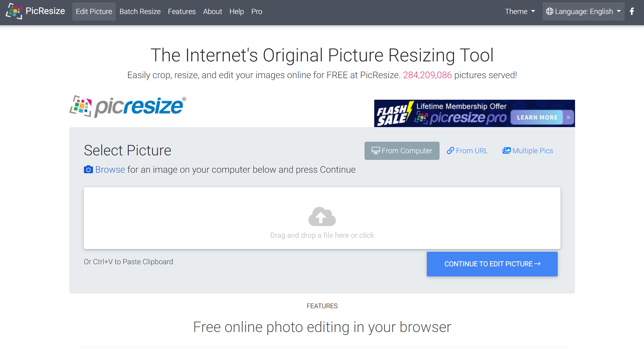Click the upload cloud icon
This screenshot has height=349, width=644.
click(322, 217)
